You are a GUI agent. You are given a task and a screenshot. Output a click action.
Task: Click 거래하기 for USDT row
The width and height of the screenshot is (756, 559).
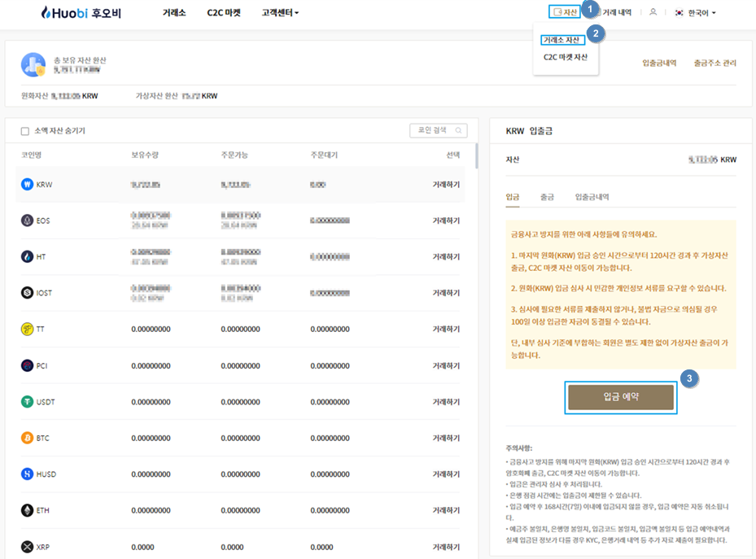click(446, 402)
